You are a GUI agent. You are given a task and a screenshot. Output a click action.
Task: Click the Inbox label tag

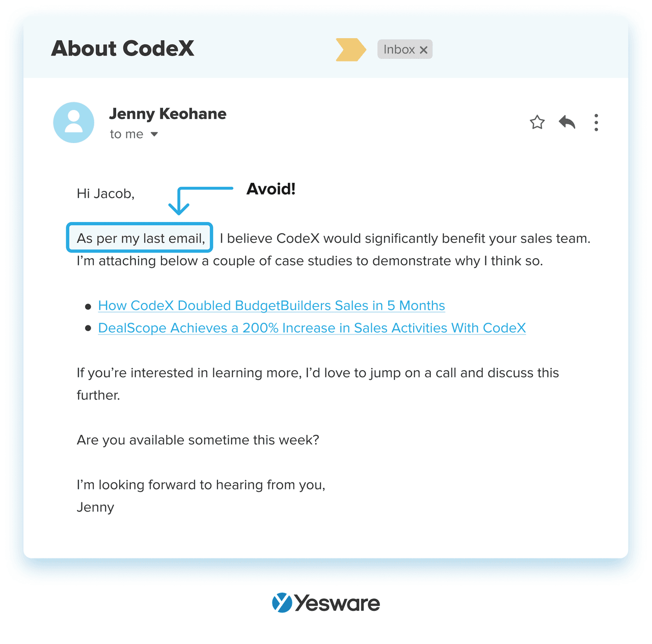[x=405, y=49]
